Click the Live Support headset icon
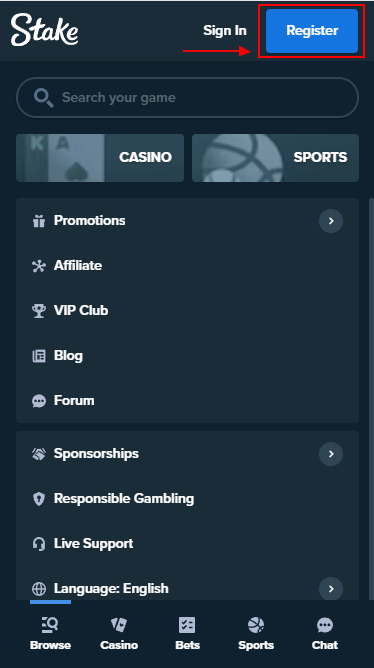 39,544
